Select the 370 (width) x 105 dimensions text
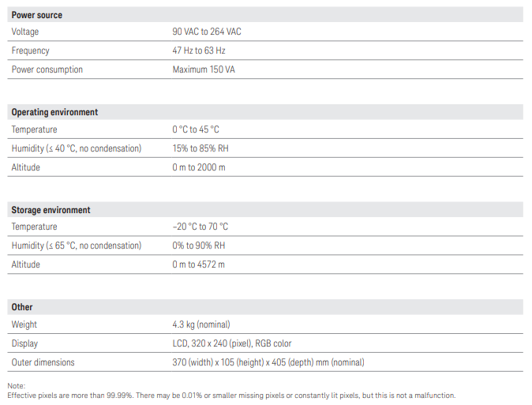The width and height of the screenshot is (532, 405). (268, 362)
